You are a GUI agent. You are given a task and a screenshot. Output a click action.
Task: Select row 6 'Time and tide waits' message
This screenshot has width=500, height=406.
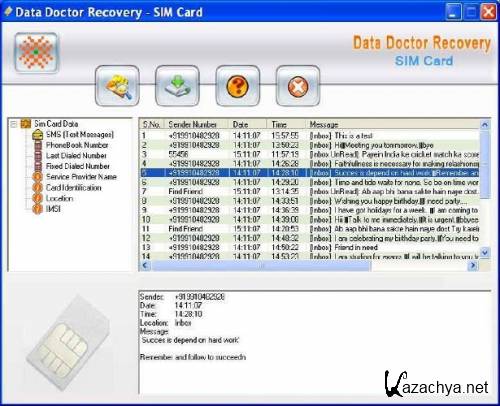click(x=310, y=182)
